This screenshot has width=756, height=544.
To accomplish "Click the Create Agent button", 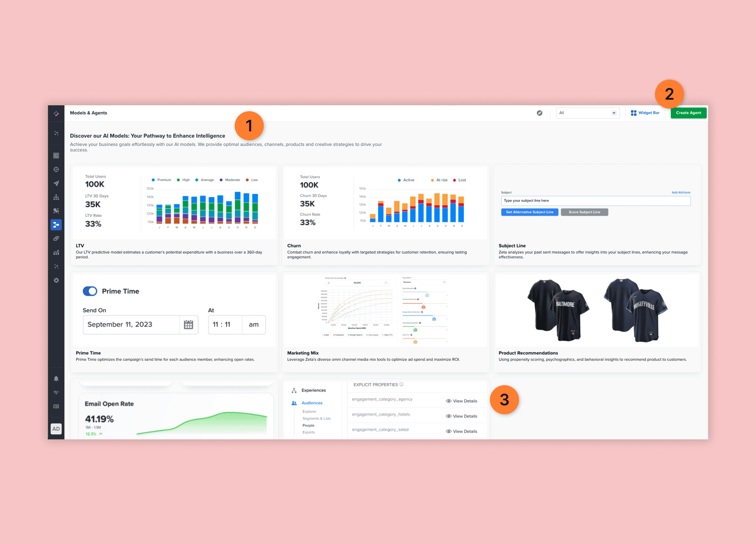I will click(688, 113).
